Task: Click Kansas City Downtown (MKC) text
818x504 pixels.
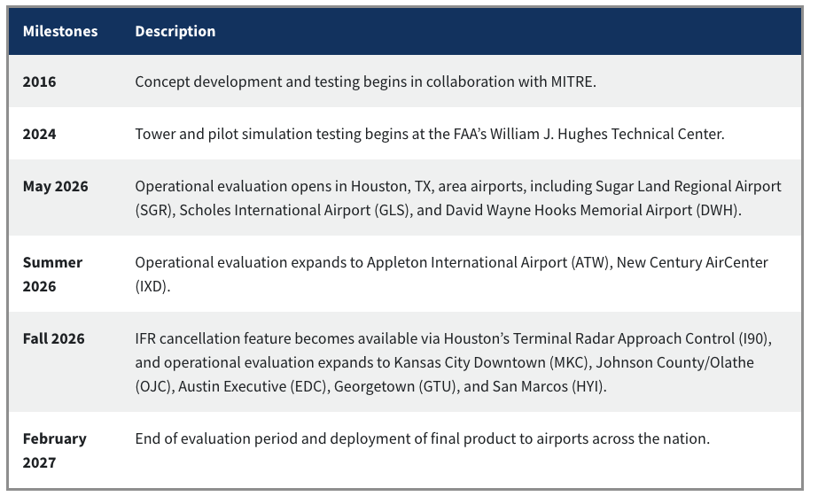Action: click(493, 363)
